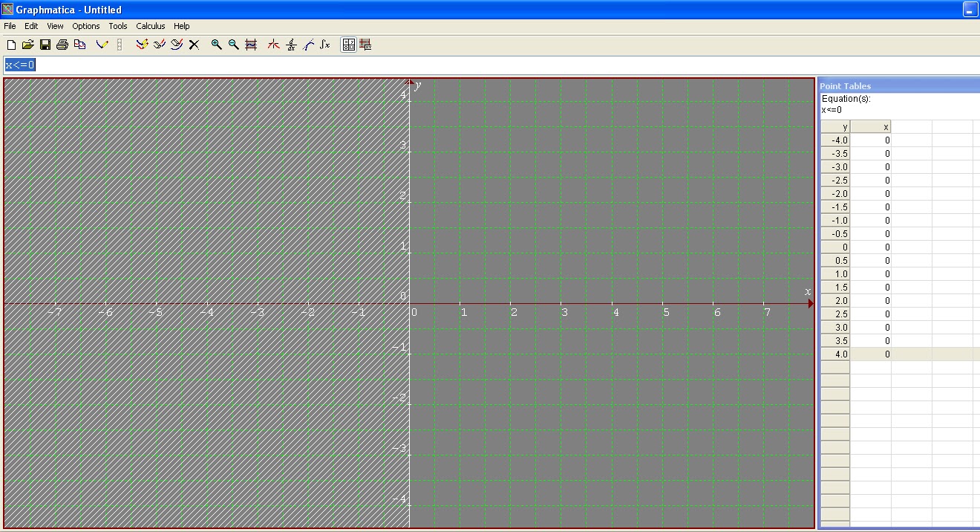980x532 pixels.
Task: Open the Calculus menu
Action: click(151, 26)
